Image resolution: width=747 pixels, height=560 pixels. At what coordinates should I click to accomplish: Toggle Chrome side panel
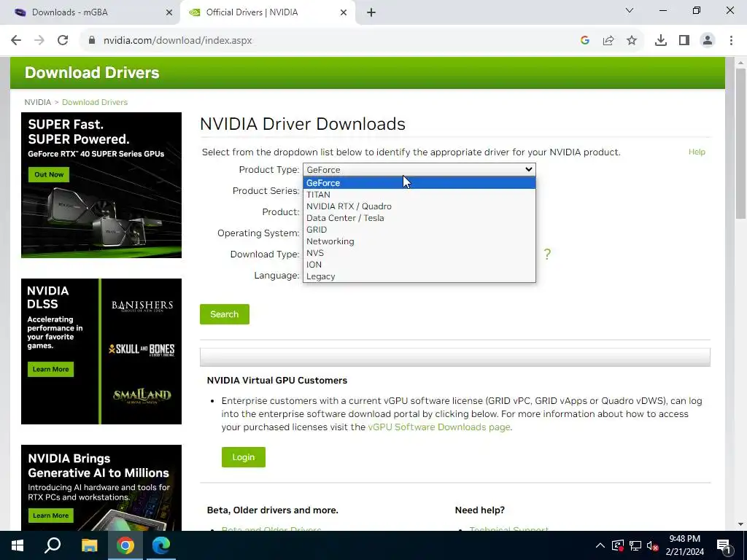pos(684,41)
